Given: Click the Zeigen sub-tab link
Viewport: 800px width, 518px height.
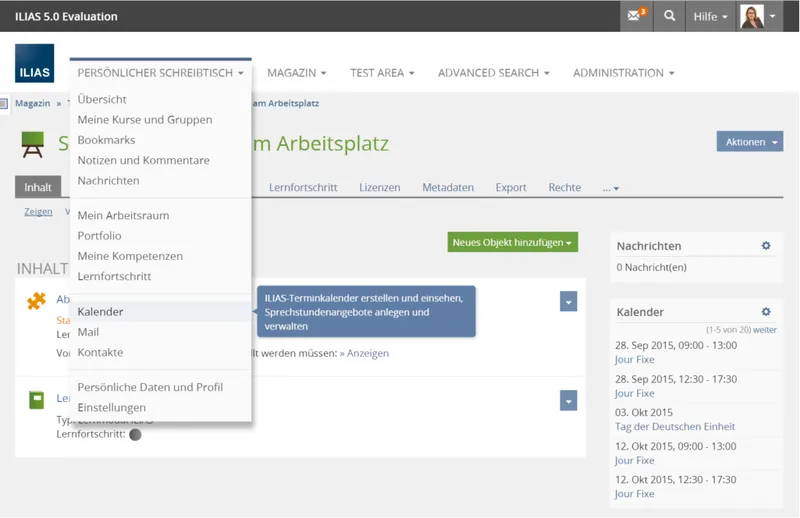Looking at the screenshot, I should click(x=38, y=211).
